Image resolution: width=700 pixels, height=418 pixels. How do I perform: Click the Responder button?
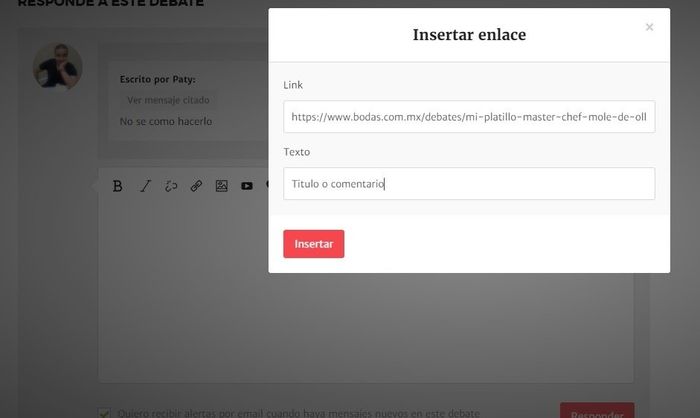597,411
